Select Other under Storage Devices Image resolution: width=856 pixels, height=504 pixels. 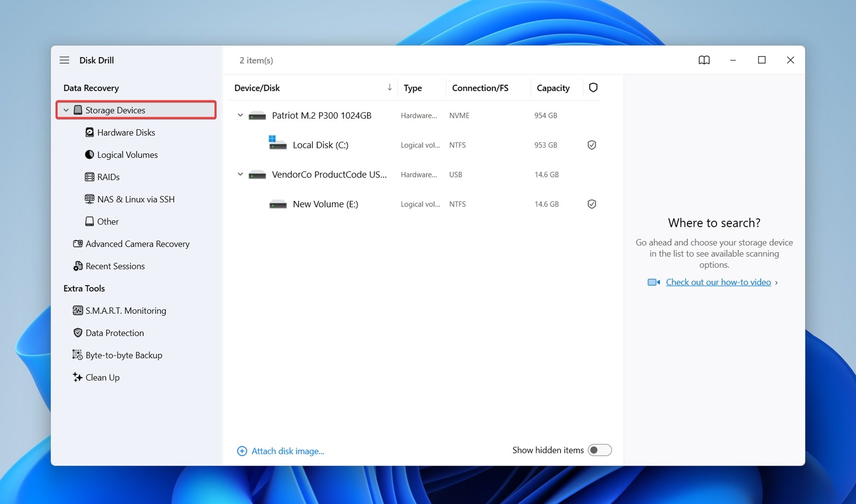click(x=108, y=221)
